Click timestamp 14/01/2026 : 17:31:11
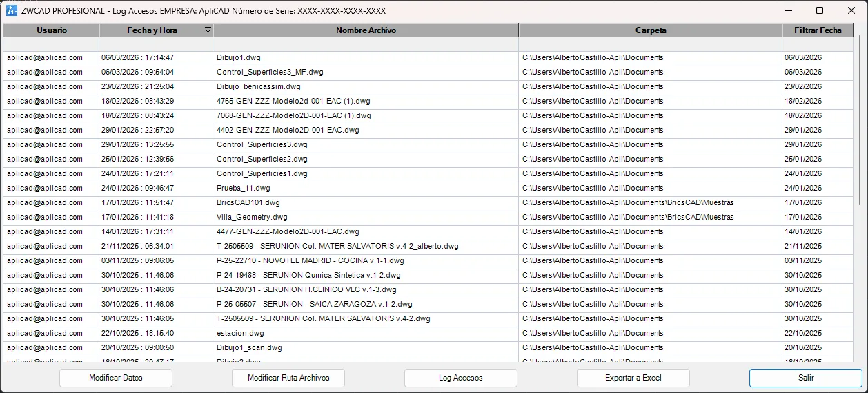868x393 pixels. click(137, 231)
